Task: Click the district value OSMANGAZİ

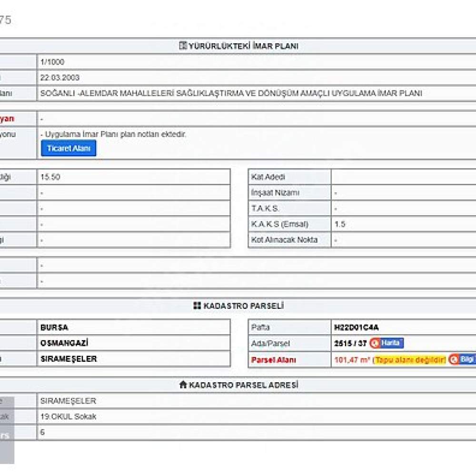Action: coord(64,343)
